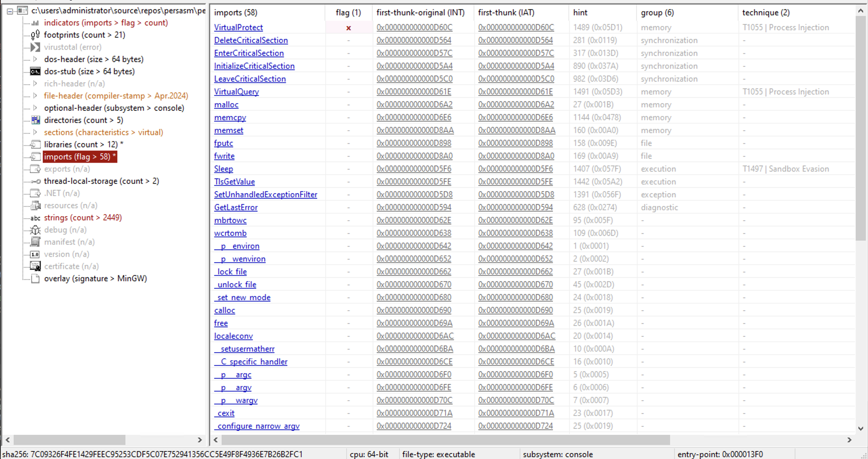868x459 pixels.
Task: Click the indicators bar-chart icon
Action: pyautogui.click(x=35, y=23)
